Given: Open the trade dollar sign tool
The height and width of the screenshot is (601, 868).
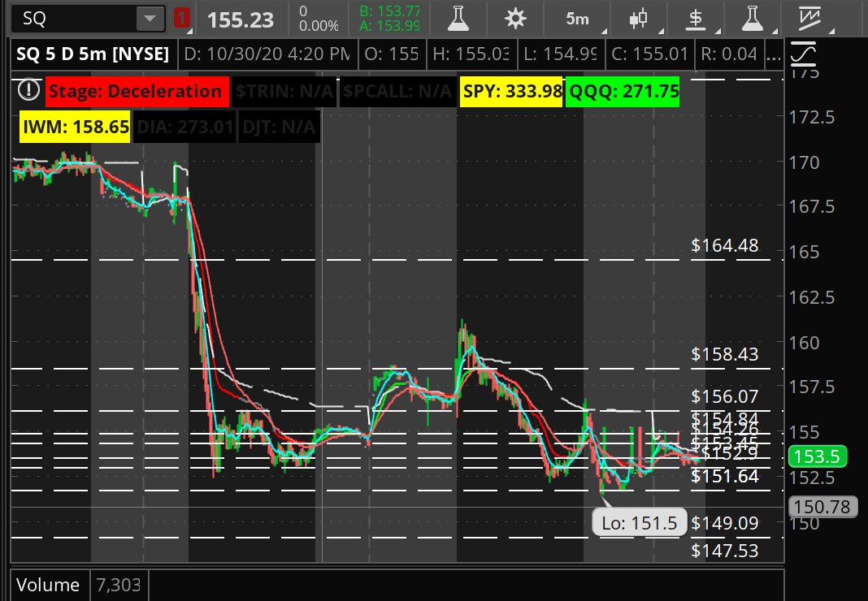Looking at the screenshot, I should [696, 19].
